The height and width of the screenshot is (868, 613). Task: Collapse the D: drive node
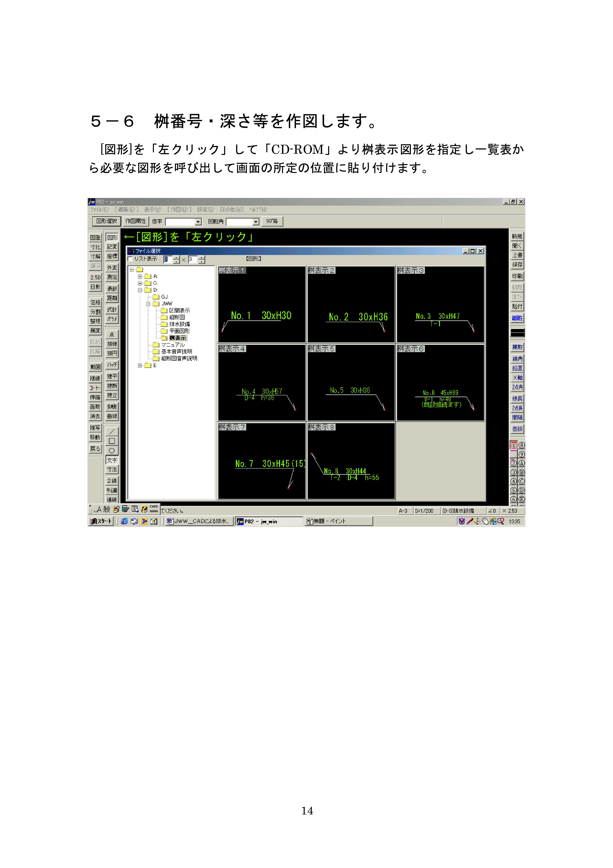[140, 290]
